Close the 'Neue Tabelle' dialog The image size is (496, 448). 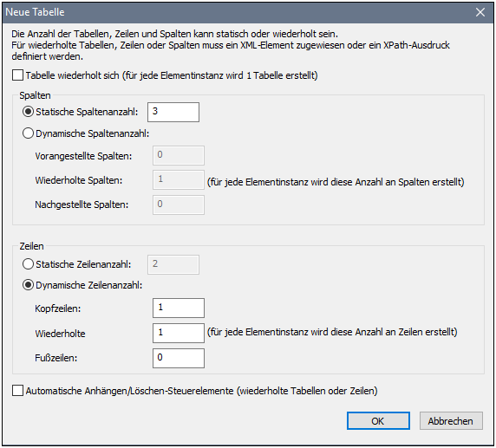(480, 12)
